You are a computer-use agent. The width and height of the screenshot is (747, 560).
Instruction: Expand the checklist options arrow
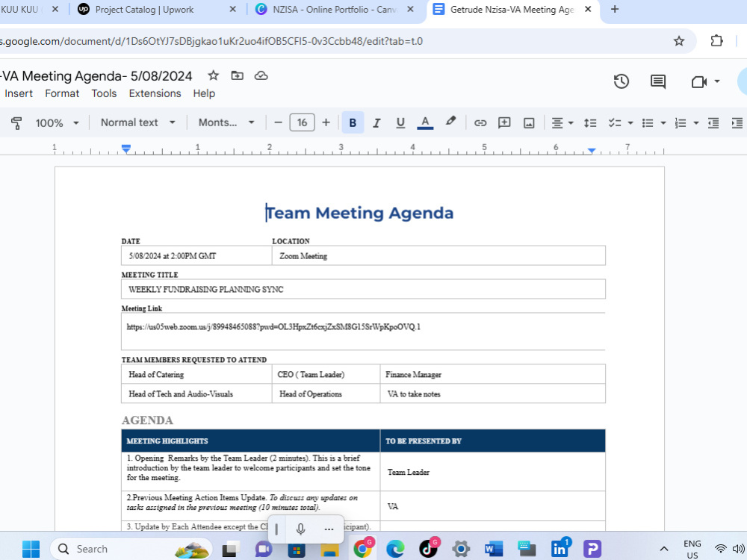630,123
